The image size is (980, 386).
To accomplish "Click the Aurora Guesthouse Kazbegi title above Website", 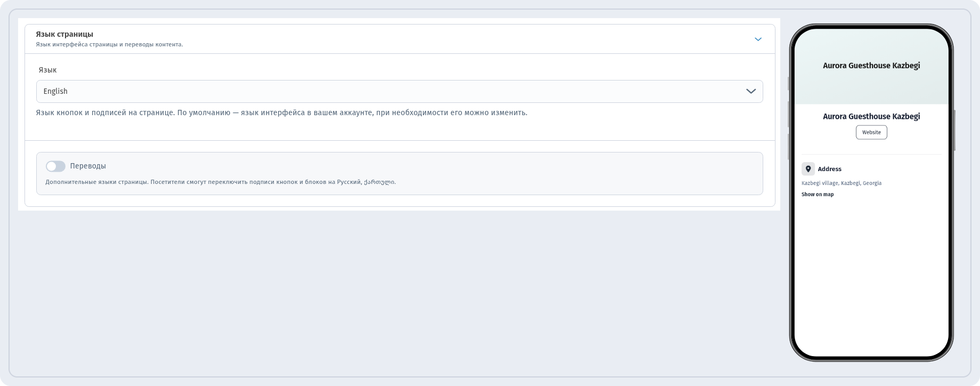I will (x=871, y=116).
